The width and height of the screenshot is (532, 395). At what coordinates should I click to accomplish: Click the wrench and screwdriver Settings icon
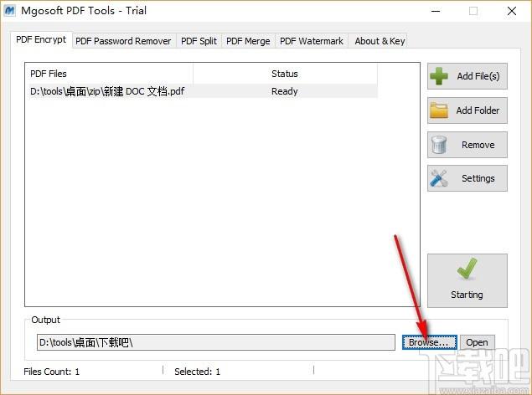click(439, 178)
